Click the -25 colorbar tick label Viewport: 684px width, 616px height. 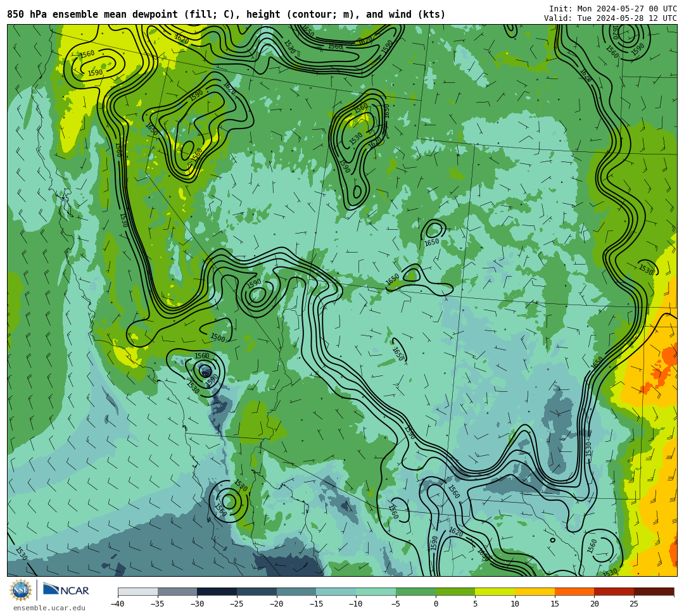coord(236,604)
